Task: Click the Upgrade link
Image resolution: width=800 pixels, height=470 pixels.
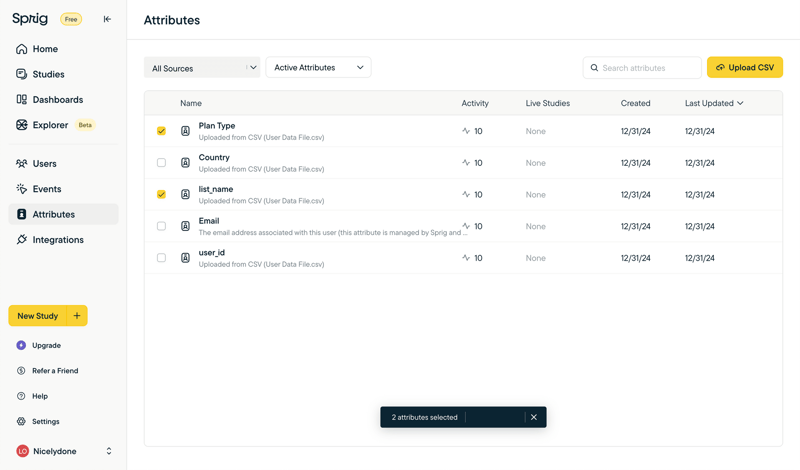Action: click(46, 345)
